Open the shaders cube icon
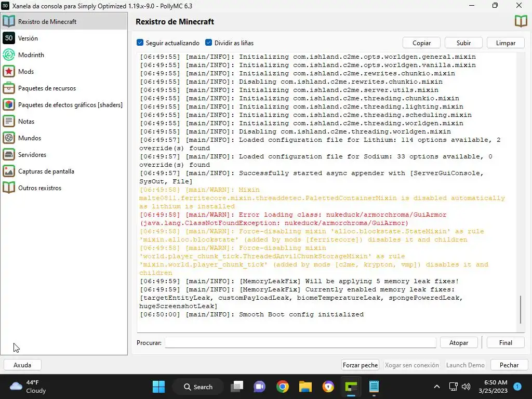This screenshot has width=532, height=399. click(x=9, y=104)
